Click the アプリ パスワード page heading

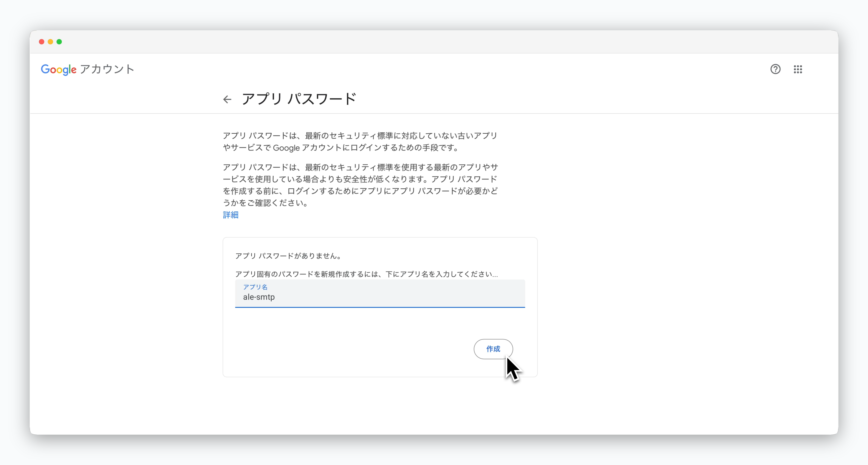pos(299,99)
